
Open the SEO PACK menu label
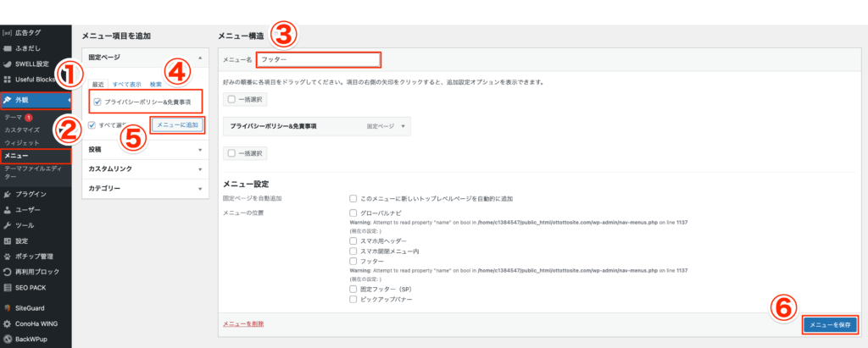pyautogui.click(x=31, y=287)
